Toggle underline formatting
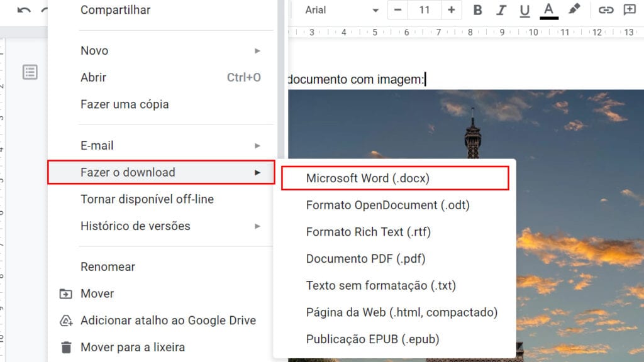Image resolution: width=644 pixels, height=362 pixels. (x=525, y=10)
